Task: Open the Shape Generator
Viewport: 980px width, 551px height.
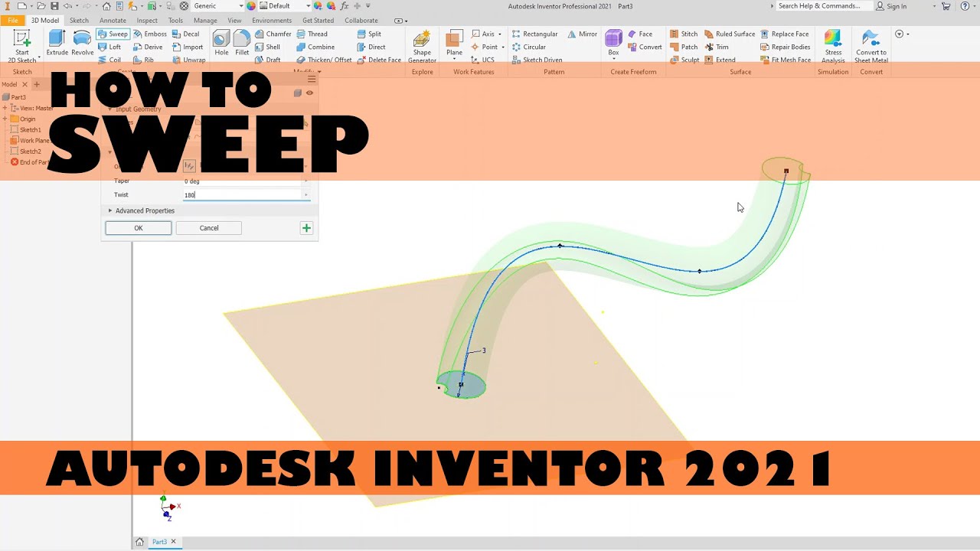Action: pos(422,47)
